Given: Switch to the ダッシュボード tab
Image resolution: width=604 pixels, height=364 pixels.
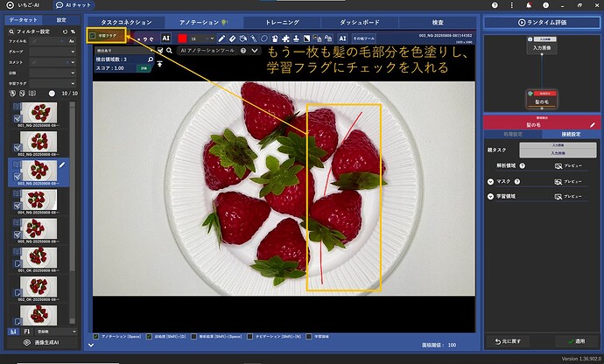Looking at the screenshot, I should pyautogui.click(x=360, y=23).
